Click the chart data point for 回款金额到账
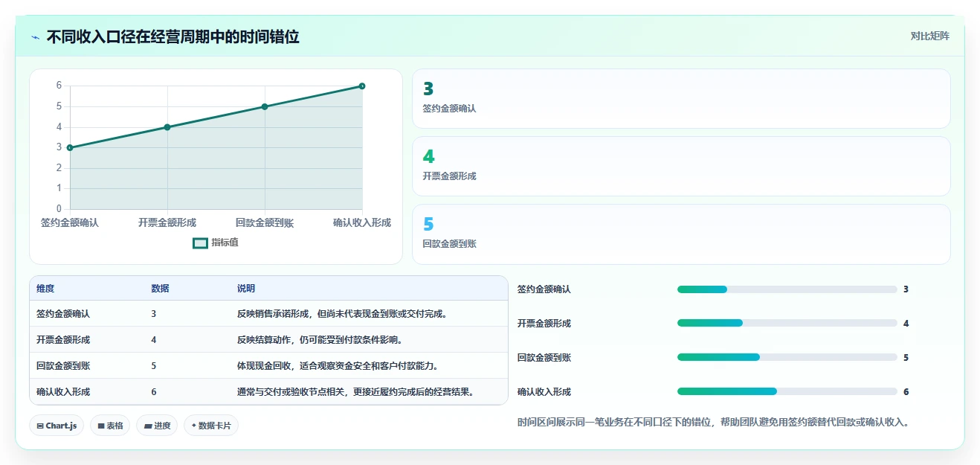Viewport: 980px width, 465px height. click(x=265, y=106)
